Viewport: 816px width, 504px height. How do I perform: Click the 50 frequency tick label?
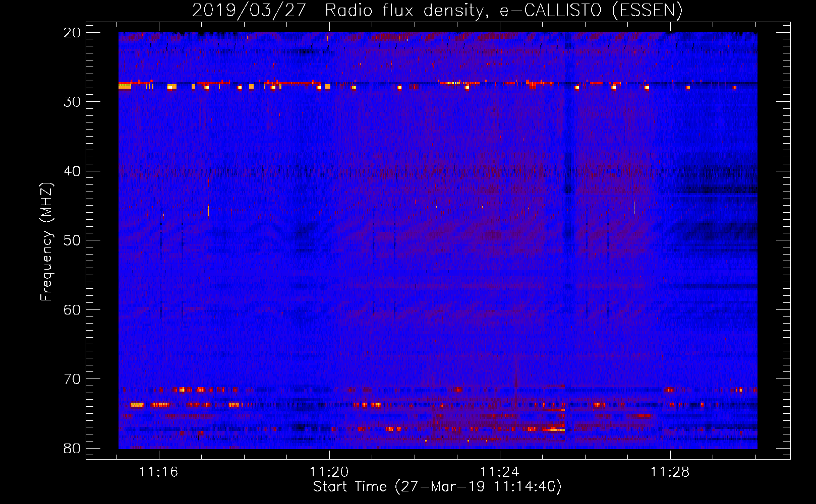click(73, 240)
